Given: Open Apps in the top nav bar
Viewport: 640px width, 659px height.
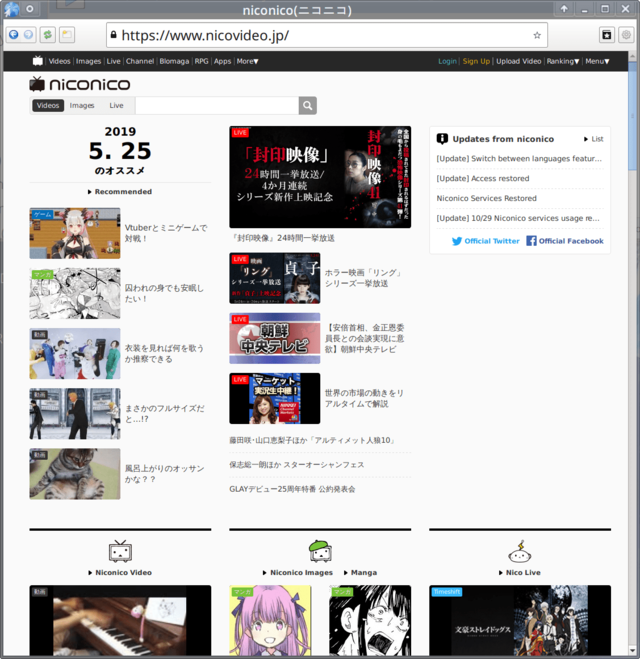Looking at the screenshot, I should click(x=222, y=61).
